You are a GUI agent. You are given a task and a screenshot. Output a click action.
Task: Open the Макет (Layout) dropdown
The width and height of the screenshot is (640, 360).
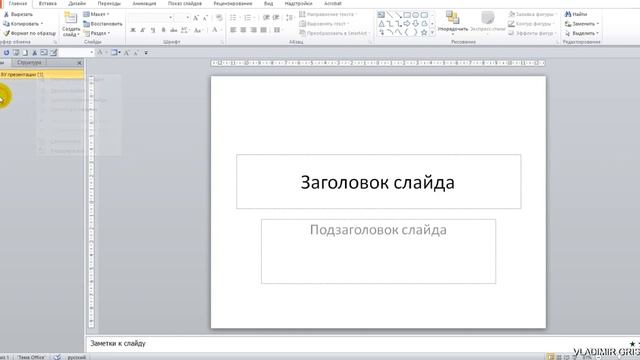pos(96,14)
